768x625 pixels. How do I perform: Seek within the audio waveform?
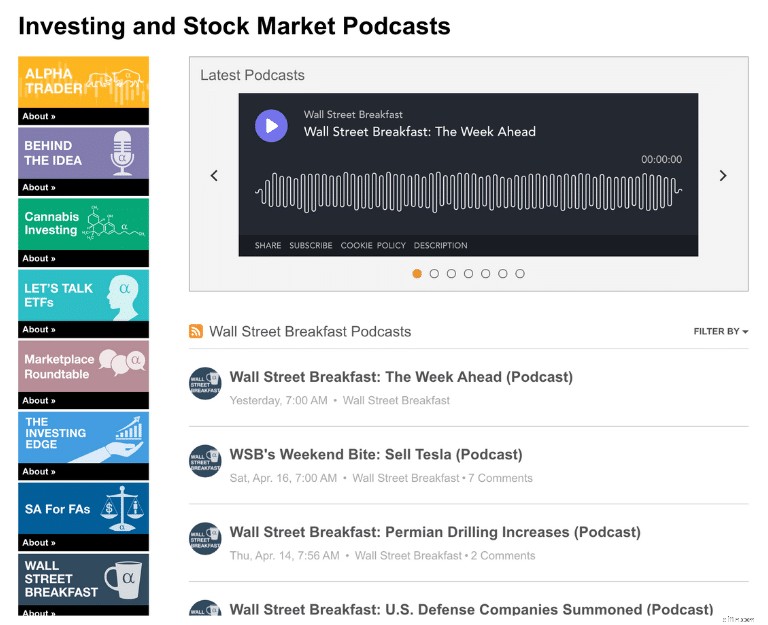click(x=468, y=192)
